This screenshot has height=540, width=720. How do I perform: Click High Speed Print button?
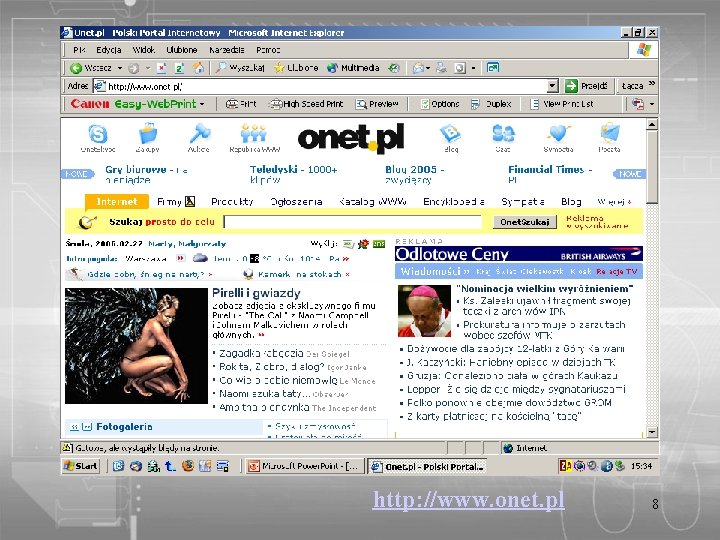(x=307, y=104)
